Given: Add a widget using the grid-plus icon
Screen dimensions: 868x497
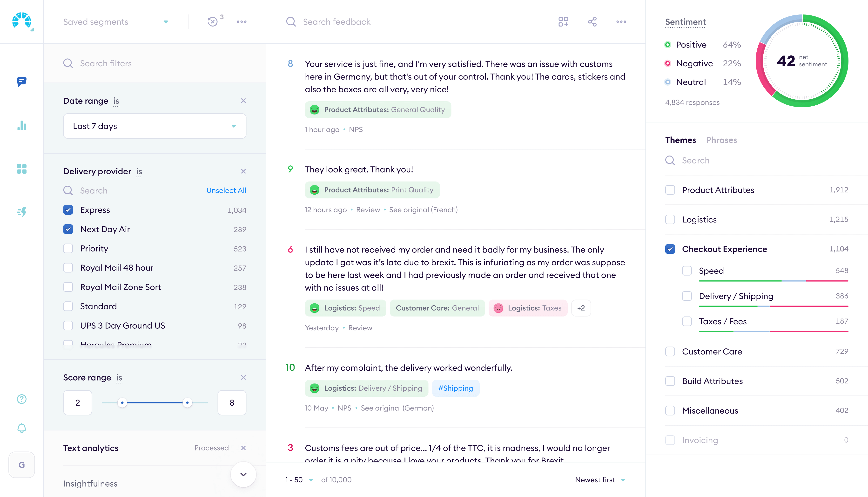Looking at the screenshot, I should point(563,21).
